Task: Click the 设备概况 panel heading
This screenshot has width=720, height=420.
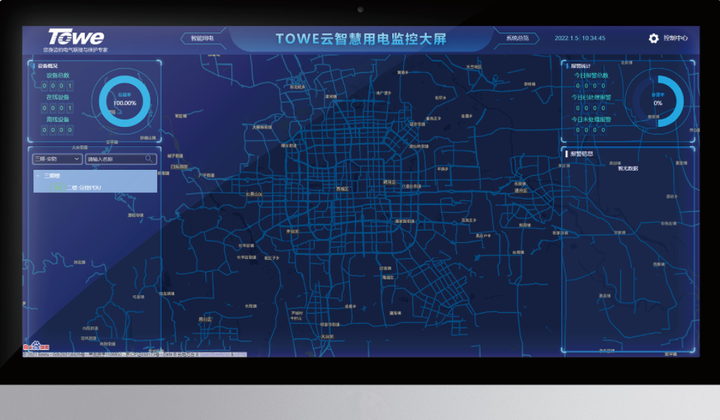Action: click(x=48, y=66)
